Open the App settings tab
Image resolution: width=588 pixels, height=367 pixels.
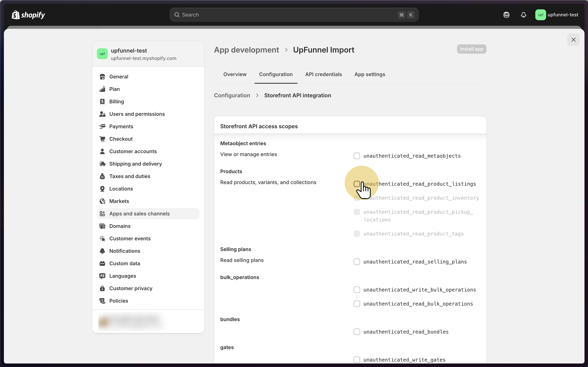point(370,74)
